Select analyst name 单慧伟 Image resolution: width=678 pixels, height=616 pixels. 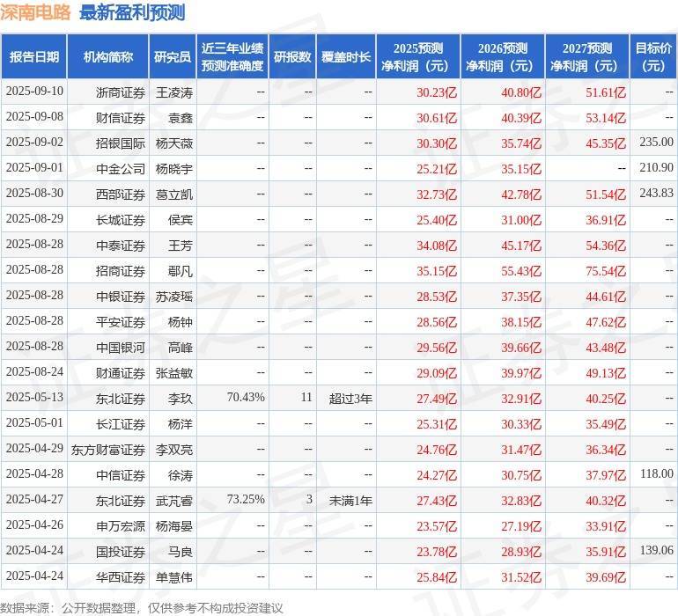[x=174, y=577]
